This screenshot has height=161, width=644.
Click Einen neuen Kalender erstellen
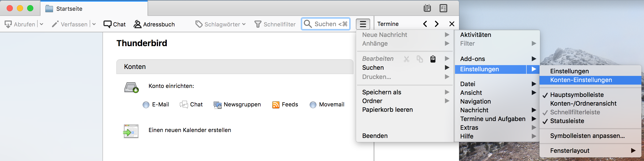(x=190, y=130)
